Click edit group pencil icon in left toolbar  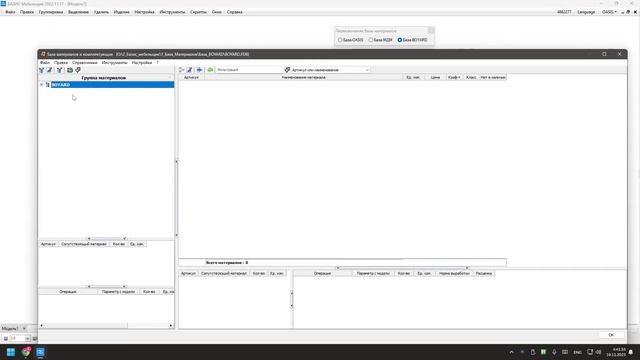(49, 70)
